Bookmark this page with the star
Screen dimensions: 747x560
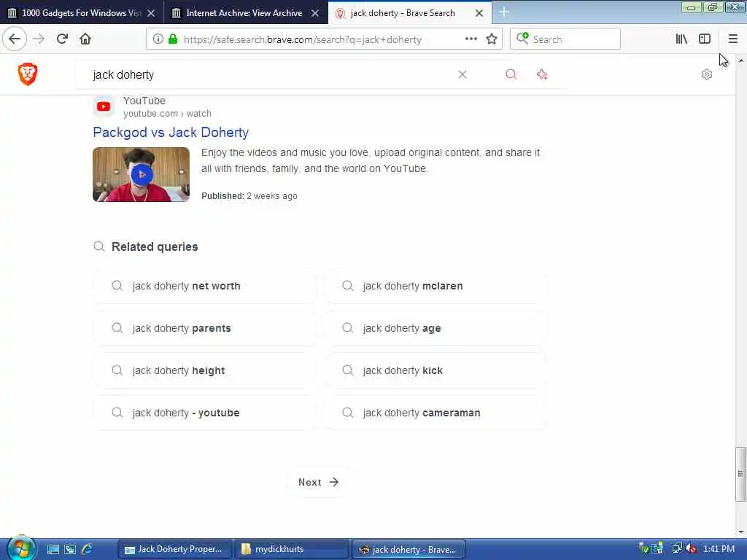(492, 39)
